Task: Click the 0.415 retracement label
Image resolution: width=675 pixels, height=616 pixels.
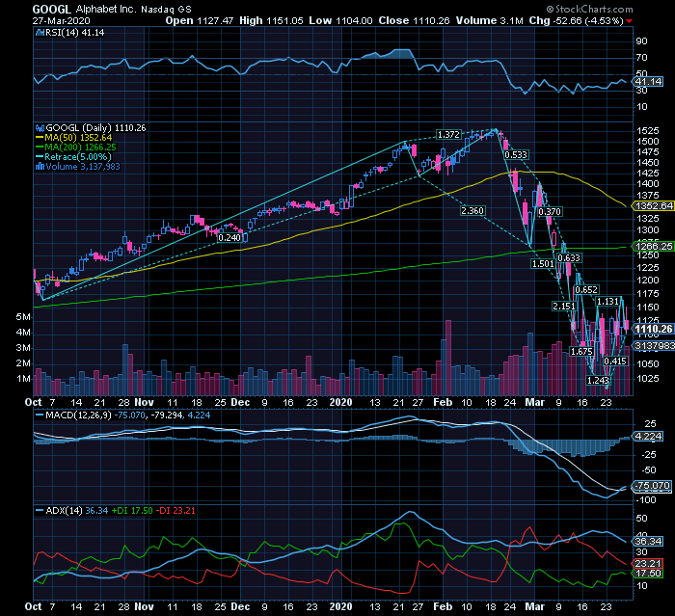Action: (615, 362)
